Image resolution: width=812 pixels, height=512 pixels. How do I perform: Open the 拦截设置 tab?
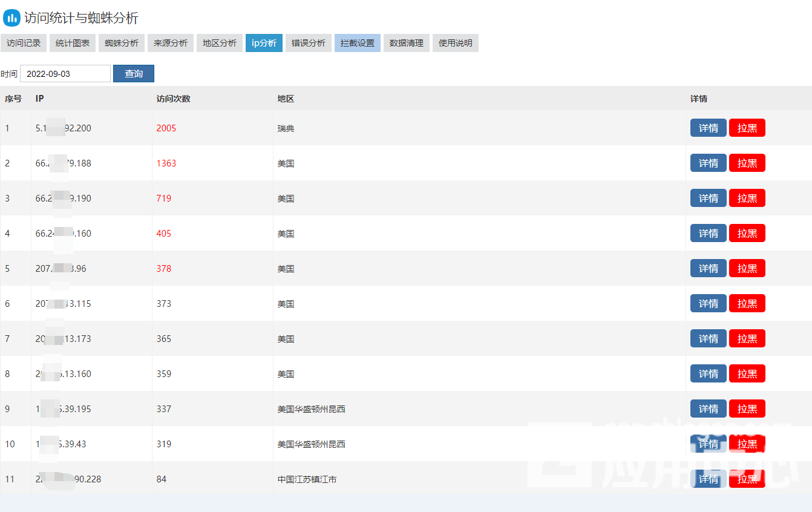pyautogui.click(x=358, y=43)
